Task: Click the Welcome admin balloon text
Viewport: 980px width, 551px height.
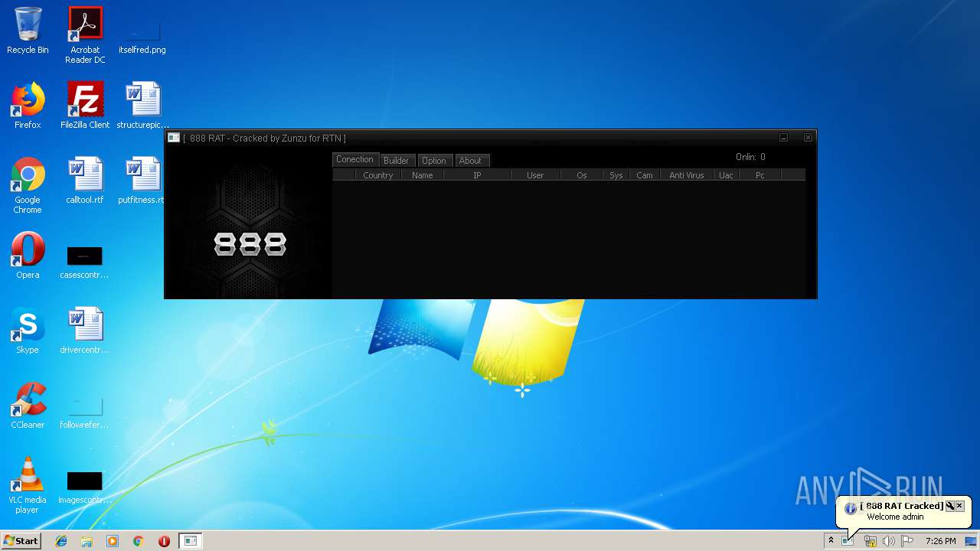Action: click(x=895, y=517)
